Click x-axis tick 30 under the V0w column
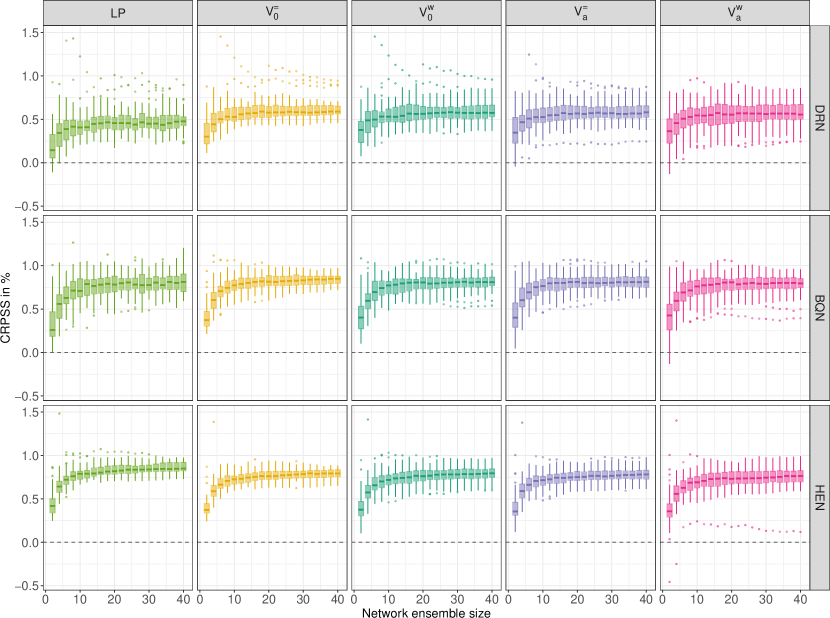The height and width of the screenshot is (618, 830). point(457,599)
